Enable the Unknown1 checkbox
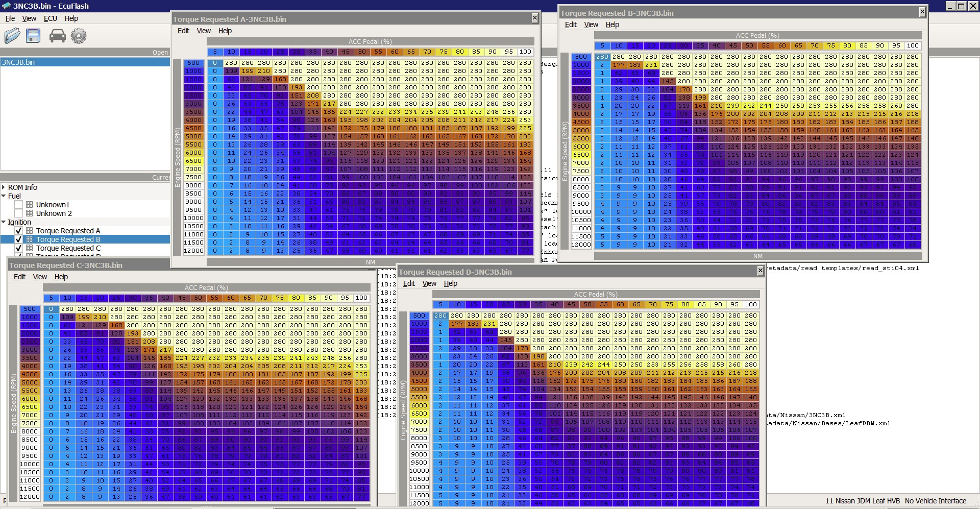980x509 pixels. (19, 205)
